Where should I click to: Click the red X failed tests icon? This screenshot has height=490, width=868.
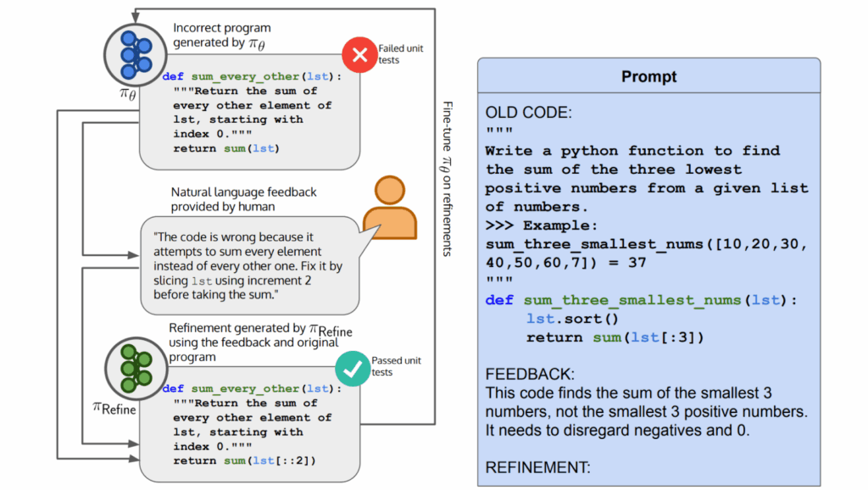click(x=359, y=57)
